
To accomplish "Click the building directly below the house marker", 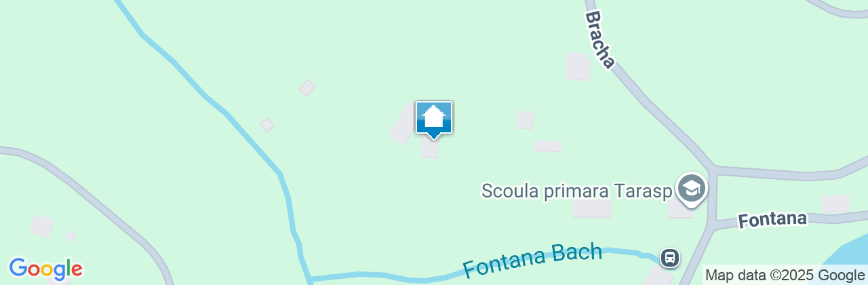I will tap(429, 149).
